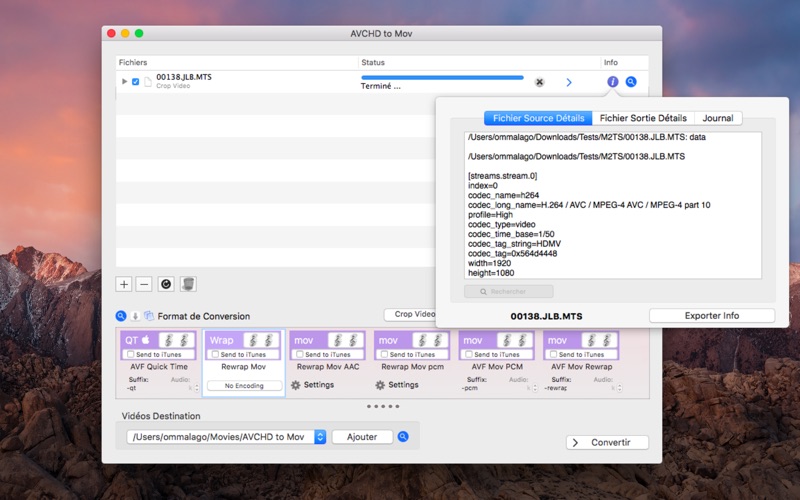Image resolution: width=800 pixels, height=500 pixels.
Task: Enable Send to iTunes for AVF Mov PCM
Action: tap(469, 354)
